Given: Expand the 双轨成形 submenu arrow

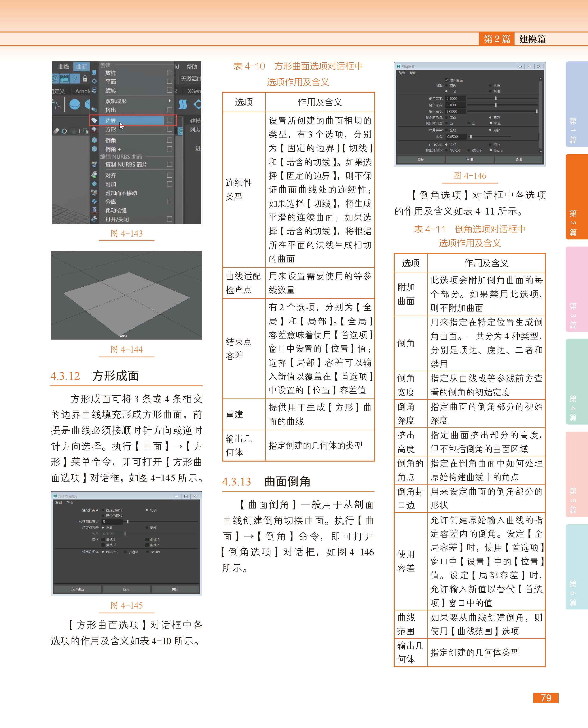Looking at the screenshot, I should [x=169, y=101].
